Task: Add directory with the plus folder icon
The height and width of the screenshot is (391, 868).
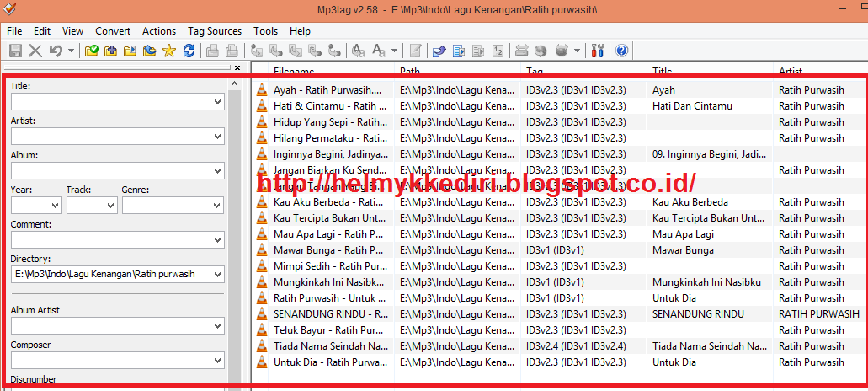Action: point(111,51)
